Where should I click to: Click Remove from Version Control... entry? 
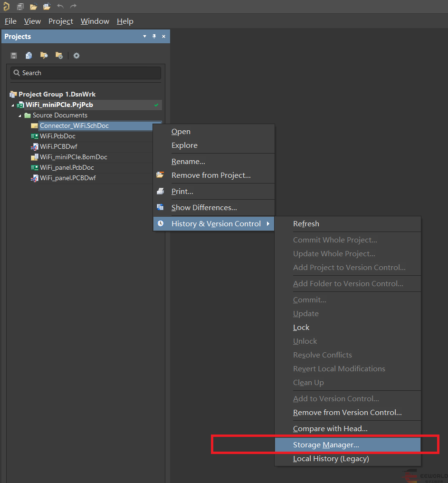pos(347,413)
